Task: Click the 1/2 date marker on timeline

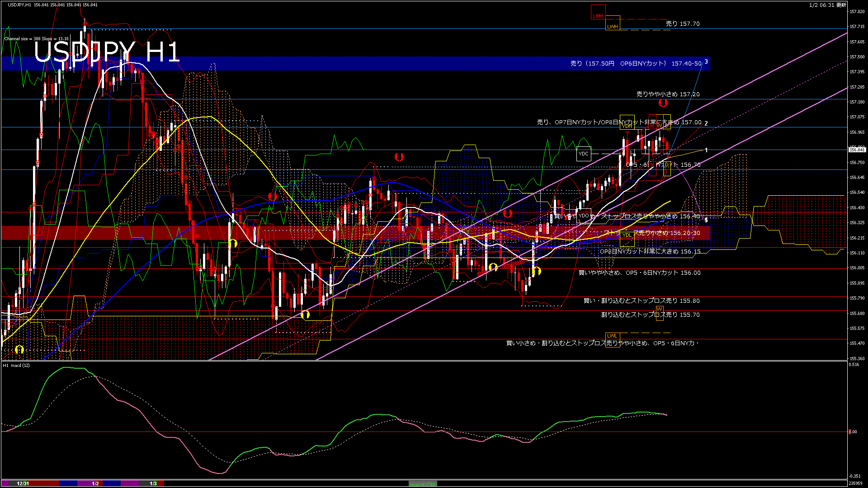Action: point(95,483)
